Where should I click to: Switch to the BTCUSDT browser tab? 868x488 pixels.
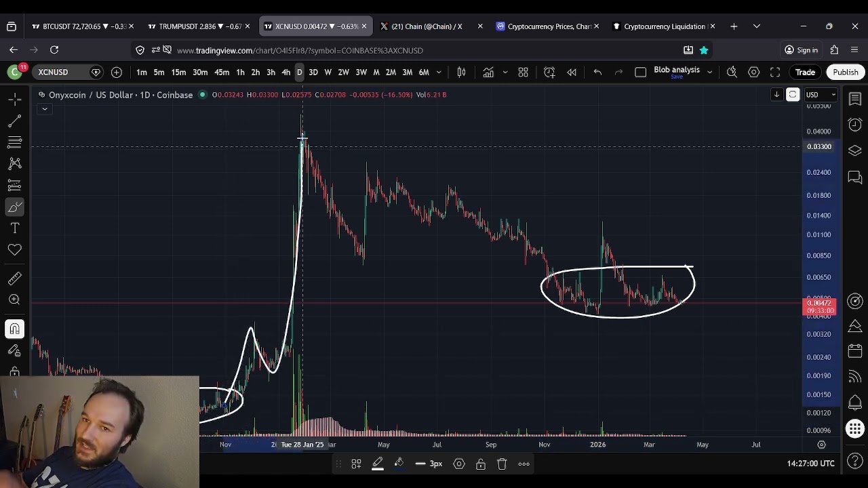click(83, 26)
